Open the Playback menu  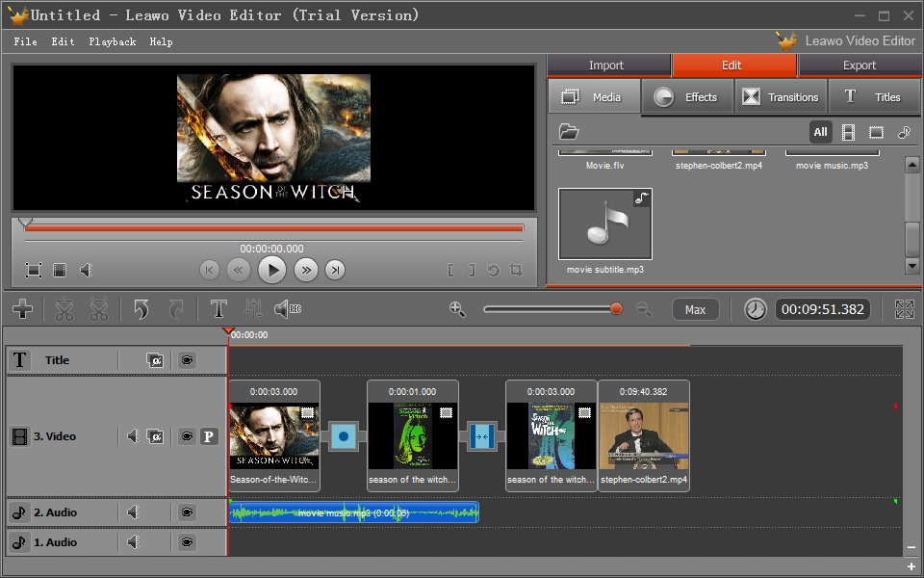(x=112, y=41)
